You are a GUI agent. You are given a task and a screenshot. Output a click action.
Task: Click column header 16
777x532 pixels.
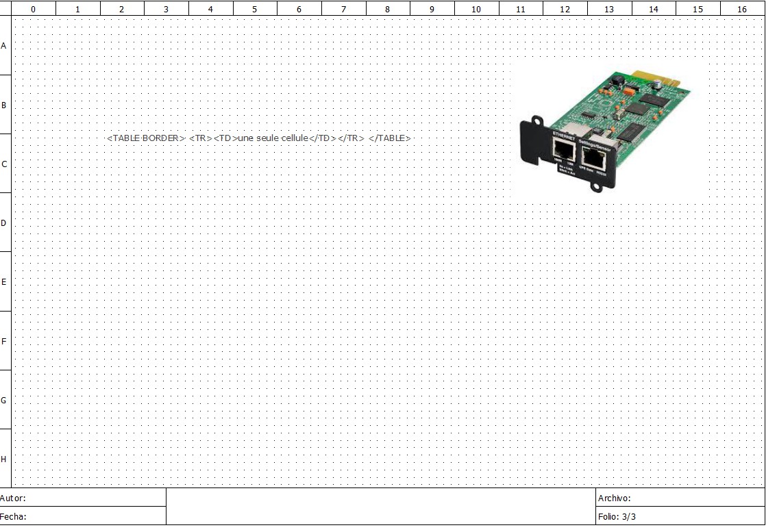click(x=742, y=9)
